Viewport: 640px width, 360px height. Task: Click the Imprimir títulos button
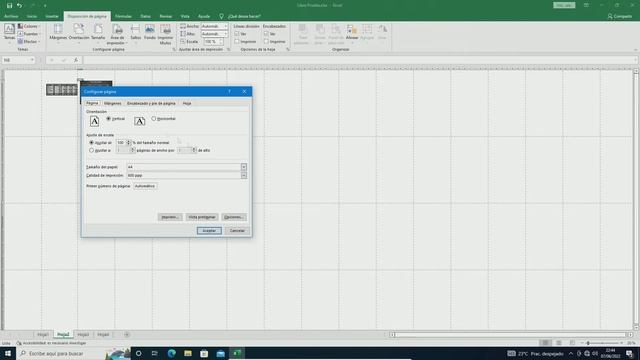(165, 34)
